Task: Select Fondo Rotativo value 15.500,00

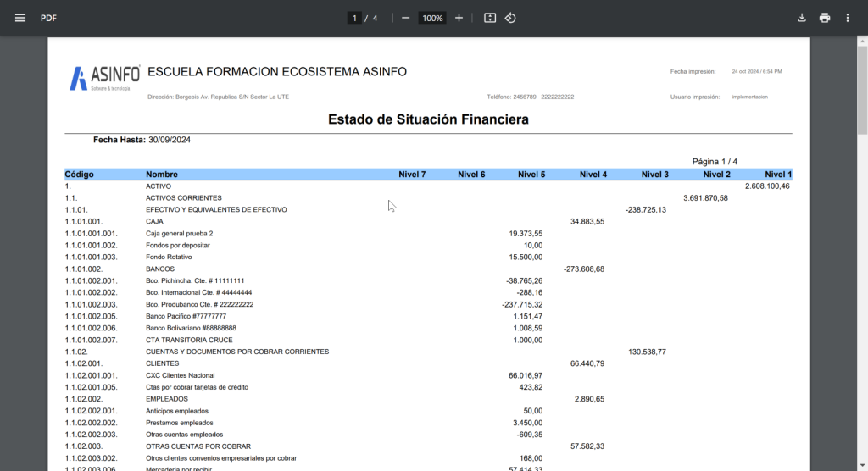Action: (526, 258)
